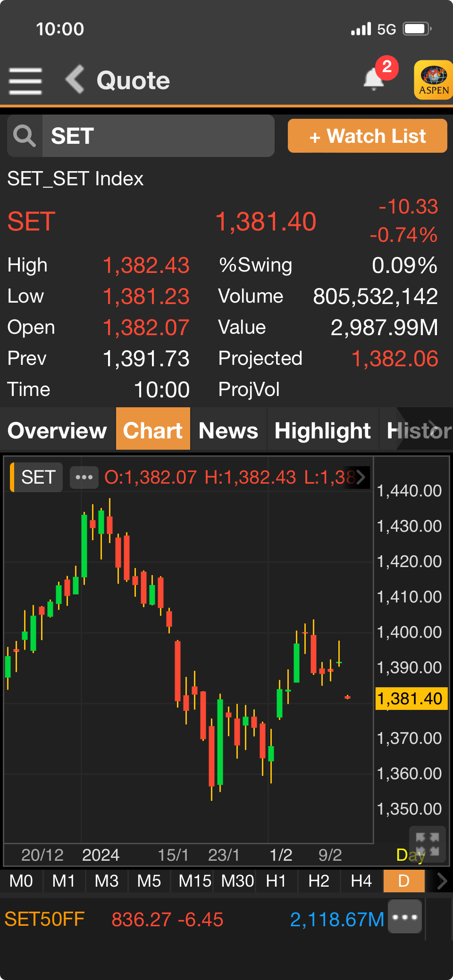The height and width of the screenshot is (980, 453).
Task: Select the H2 timeframe
Action: click(319, 881)
